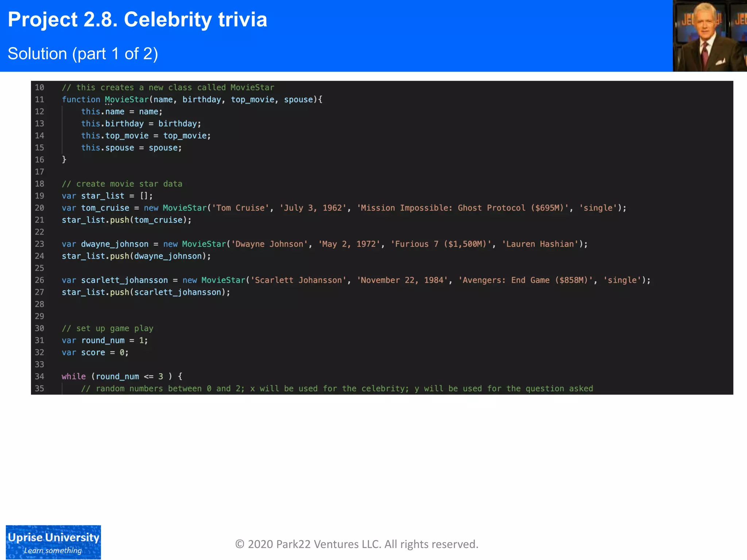The width and height of the screenshot is (747, 560).
Task: Click the 'create movie star data' comment
Action: click(122, 184)
